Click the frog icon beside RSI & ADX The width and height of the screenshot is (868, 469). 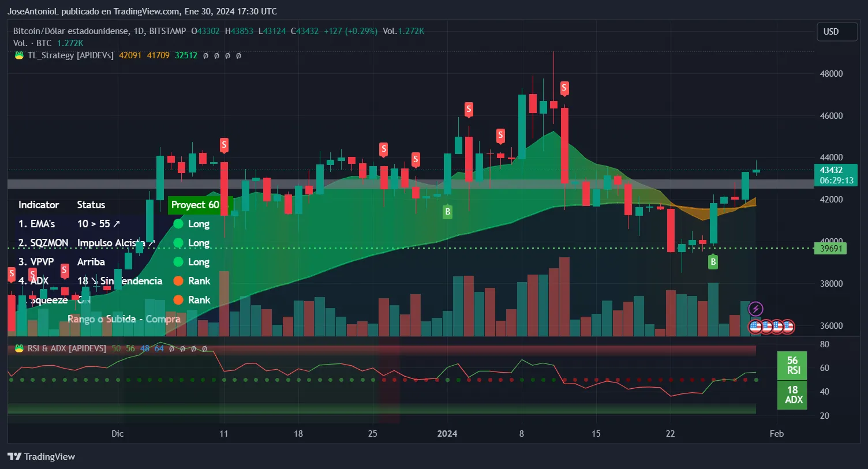(19, 348)
